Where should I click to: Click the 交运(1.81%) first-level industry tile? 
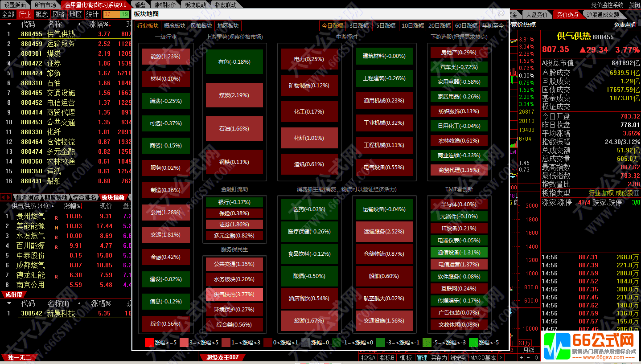coord(166,235)
